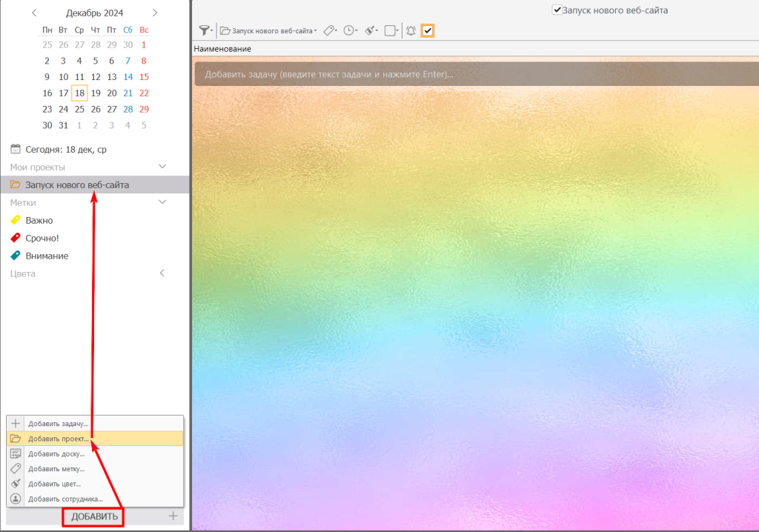The width and height of the screenshot is (759, 532).
Task: Click the Добавить задачу text input field
Action: (474, 74)
